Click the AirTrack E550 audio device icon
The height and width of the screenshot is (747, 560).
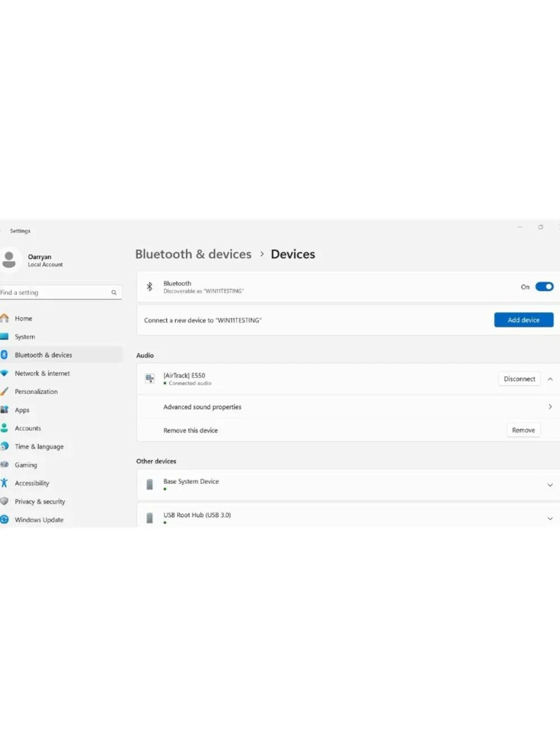coord(150,379)
